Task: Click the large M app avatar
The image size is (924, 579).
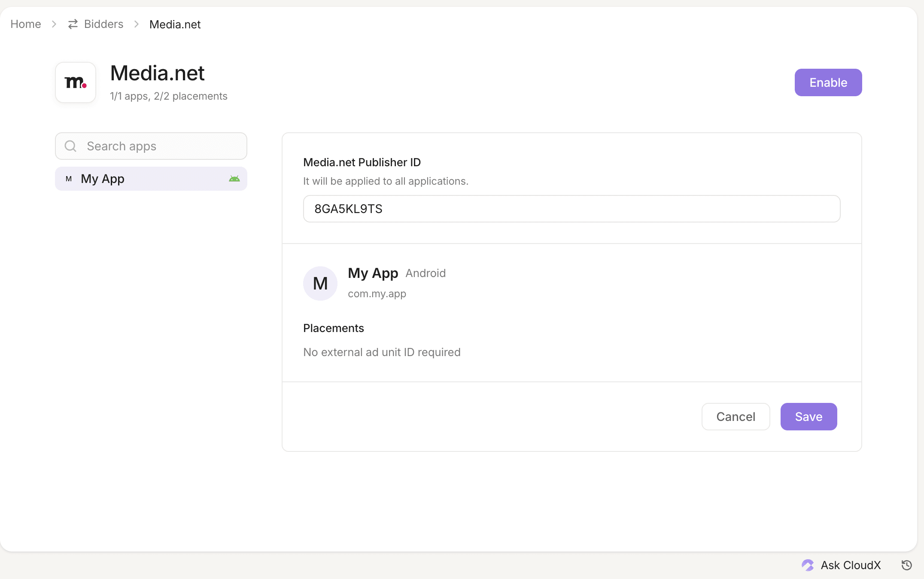Action: click(x=320, y=283)
